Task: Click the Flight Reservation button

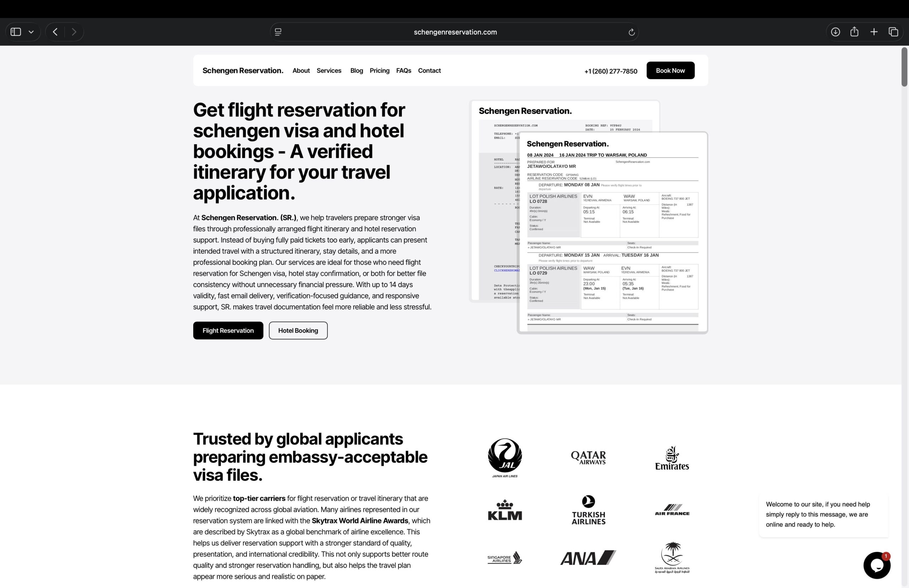Action: [228, 331]
